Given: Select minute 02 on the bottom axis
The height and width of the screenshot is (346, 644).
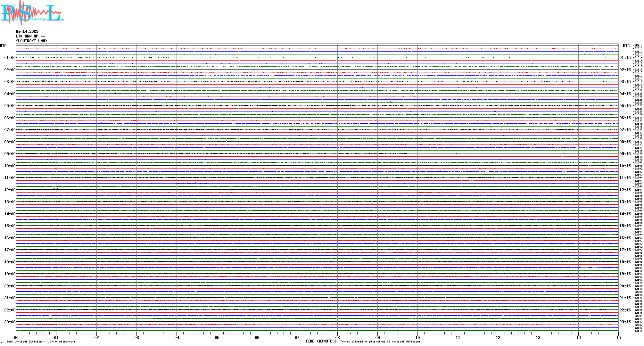Looking at the screenshot, I should click(96, 337).
